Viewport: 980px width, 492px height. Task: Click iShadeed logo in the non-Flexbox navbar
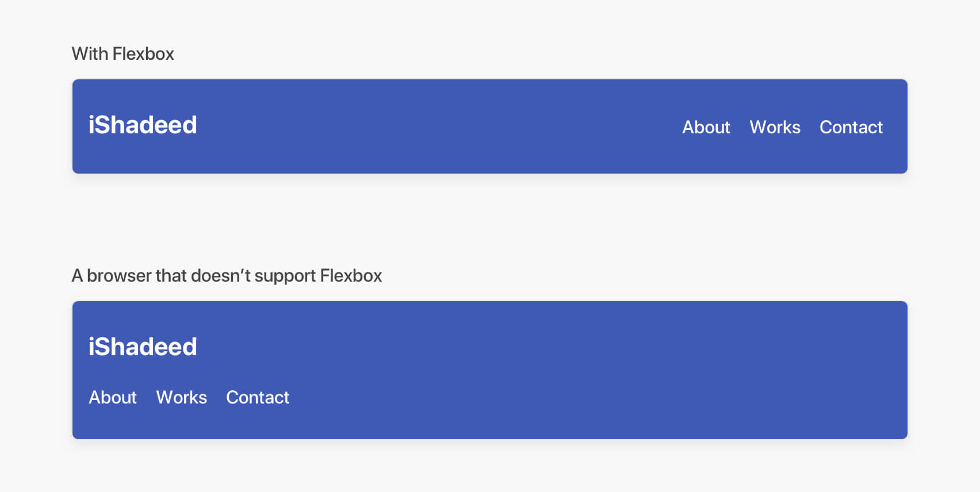(143, 347)
